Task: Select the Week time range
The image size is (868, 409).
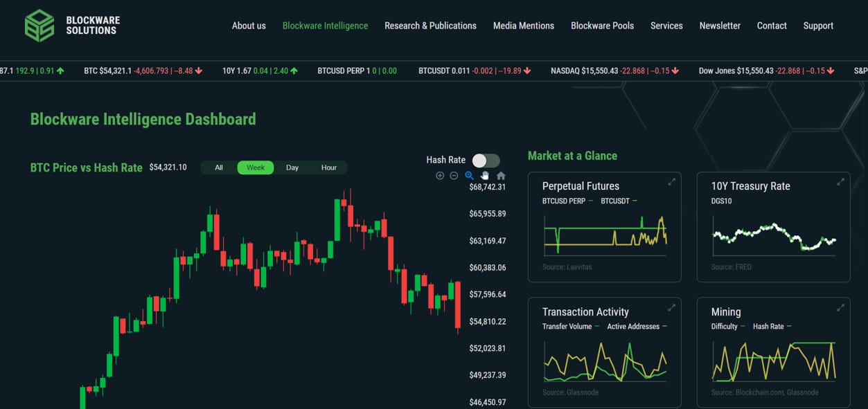Action: coord(256,167)
